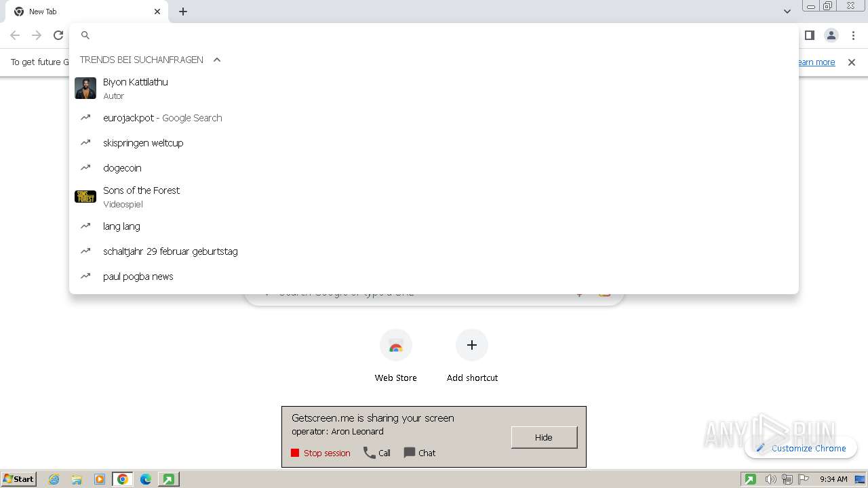Close the New Tab tab

(157, 12)
